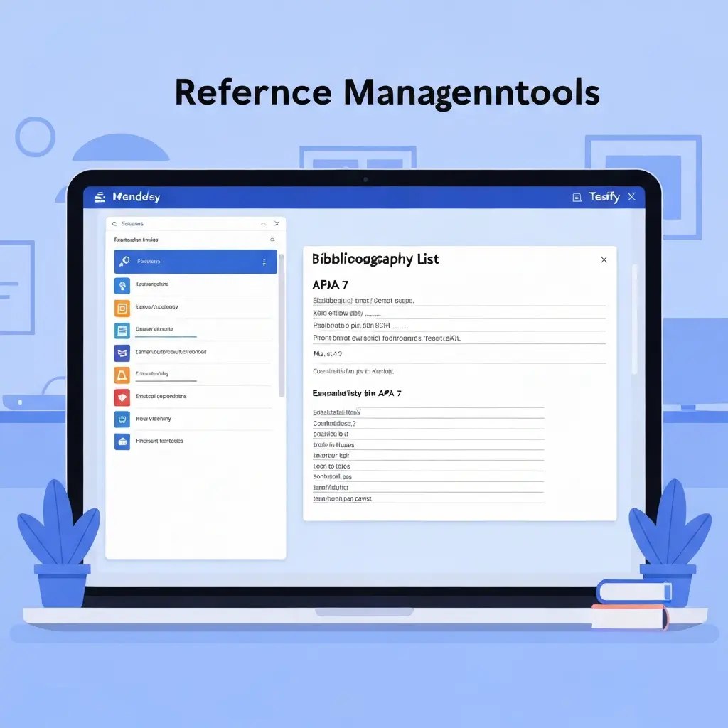Click the blue icon beside Reatuangohins
Screen dimensions: 728x728
pos(122,286)
